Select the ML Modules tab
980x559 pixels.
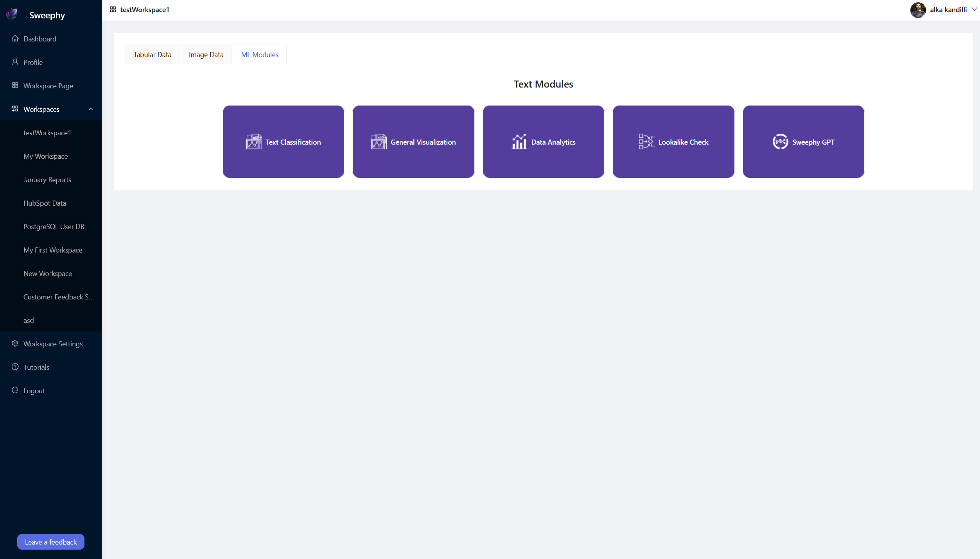tap(260, 55)
